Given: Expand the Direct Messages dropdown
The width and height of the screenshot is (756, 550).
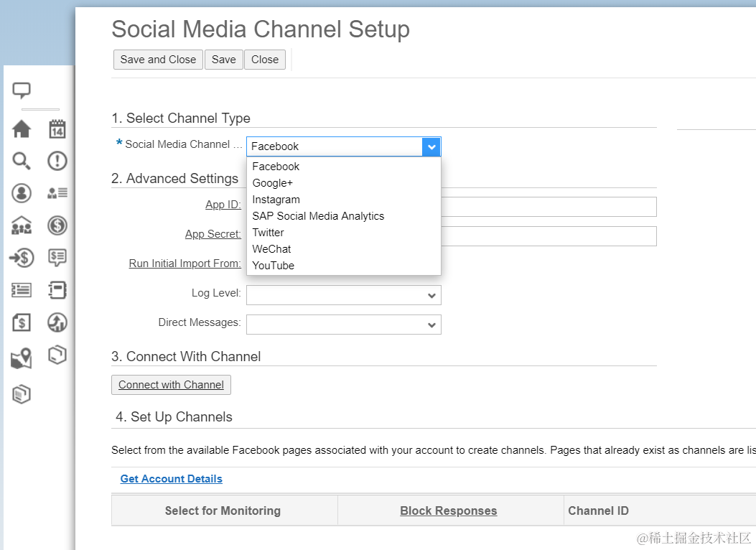Looking at the screenshot, I should tap(431, 325).
